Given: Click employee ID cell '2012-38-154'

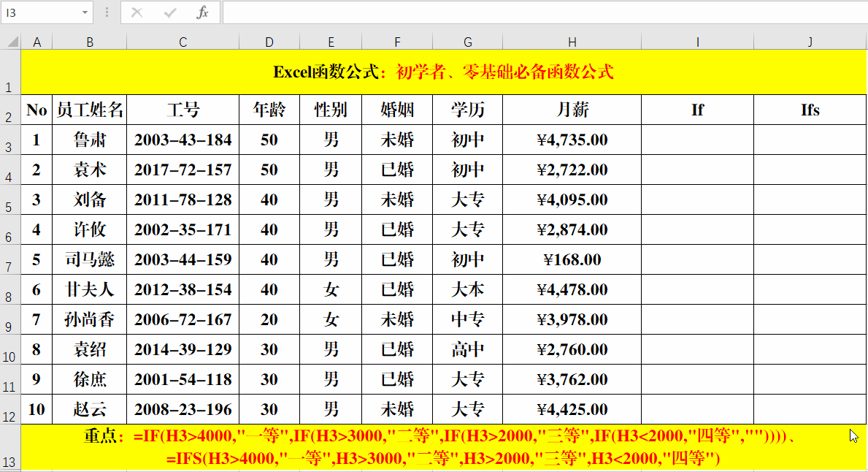Looking at the screenshot, I should point(183,289).
